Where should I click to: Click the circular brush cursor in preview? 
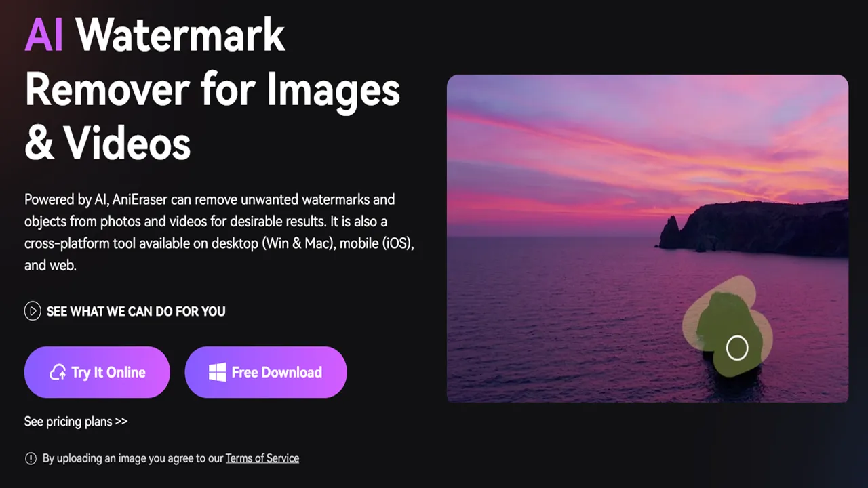(737, 348)
